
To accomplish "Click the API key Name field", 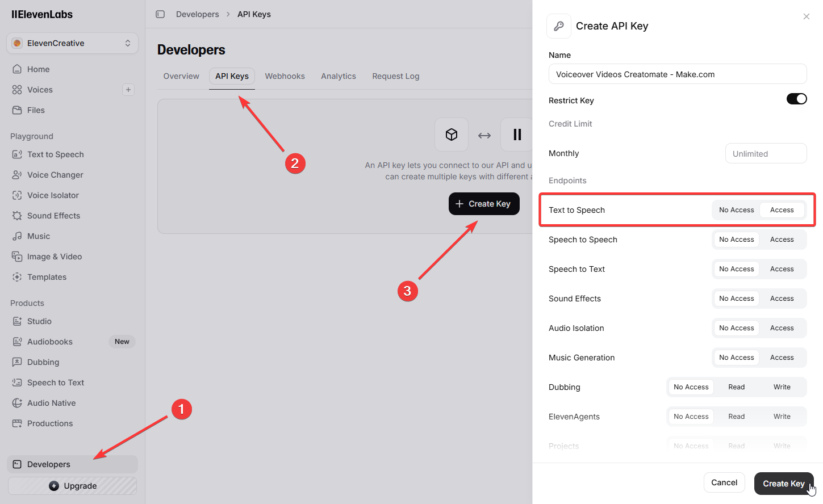I will (x=677, y=74).
